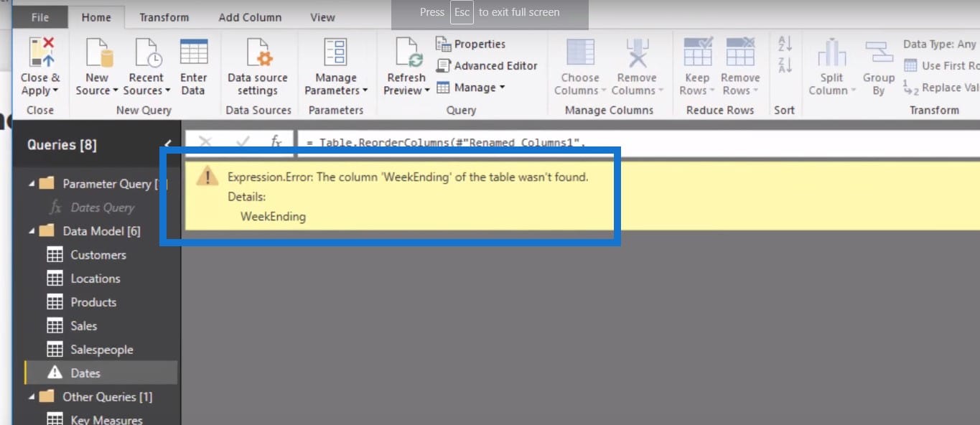
Task: Click the Remove Columns icon
Action: click(x=636, y=53)
